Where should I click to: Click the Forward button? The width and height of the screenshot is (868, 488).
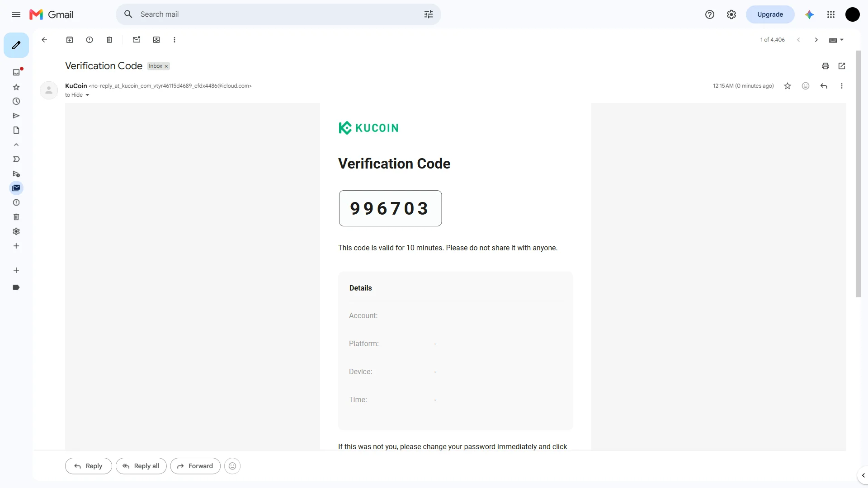click(x=195, y=466)
